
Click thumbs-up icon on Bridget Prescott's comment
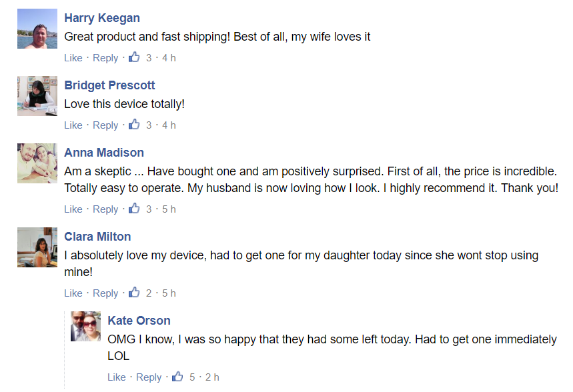(134, 125)
